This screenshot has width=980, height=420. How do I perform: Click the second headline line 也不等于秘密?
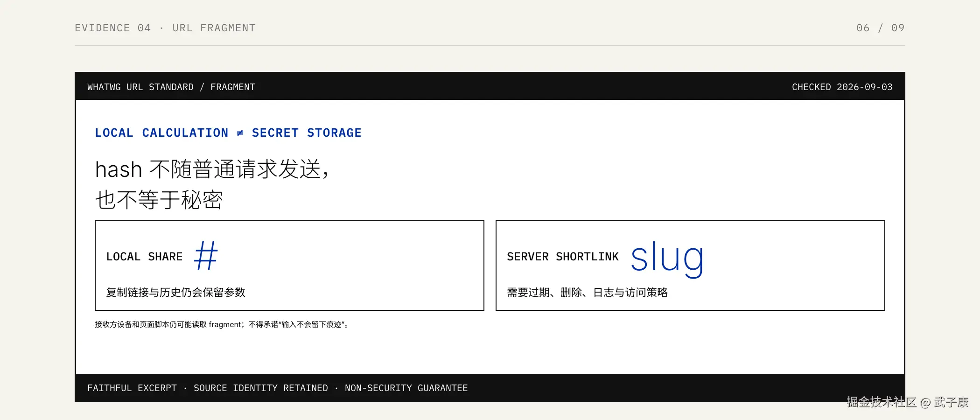point(159,200)
